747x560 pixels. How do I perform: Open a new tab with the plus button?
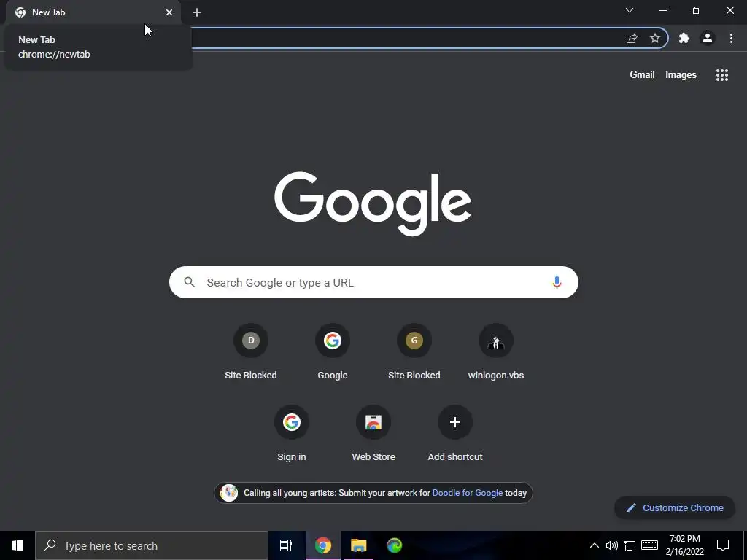[x=197, y=12]
